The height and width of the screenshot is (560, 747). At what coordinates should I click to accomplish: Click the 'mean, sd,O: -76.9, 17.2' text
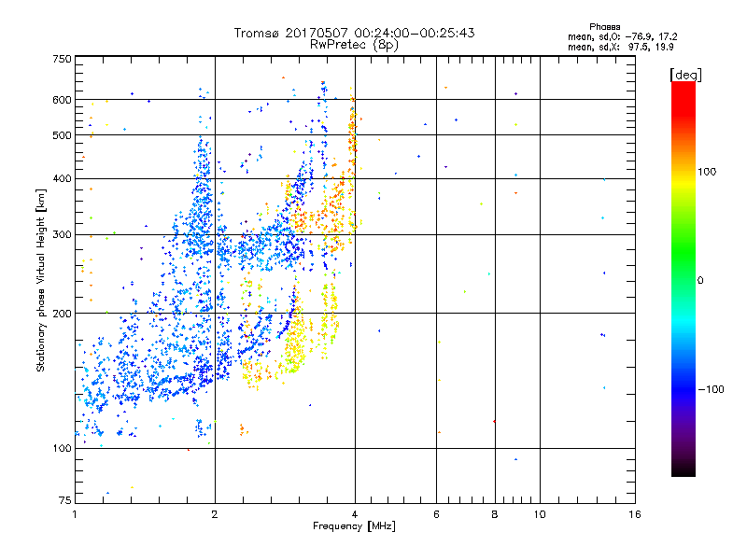[x=622, y=36]
